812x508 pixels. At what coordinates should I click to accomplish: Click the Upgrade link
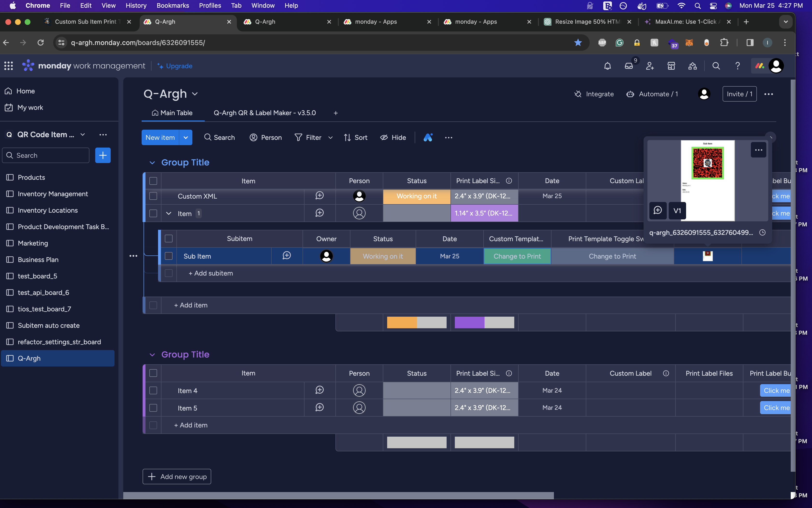coord(175,66)
